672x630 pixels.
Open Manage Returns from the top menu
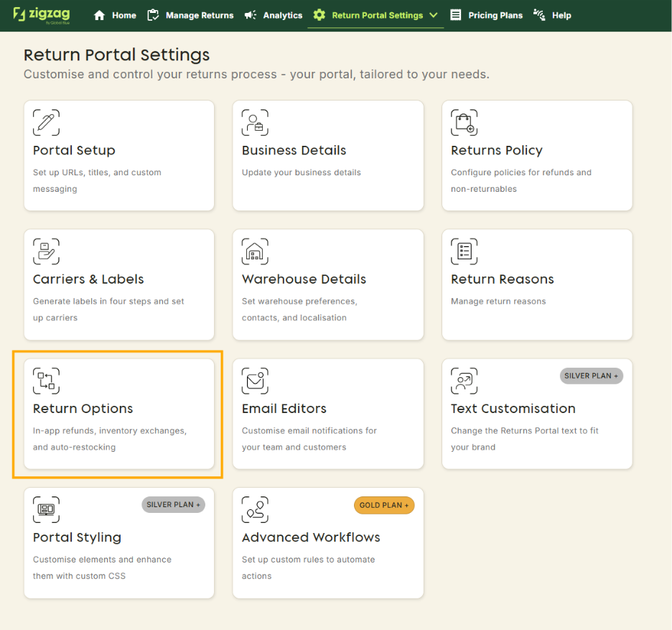[190, 15]
